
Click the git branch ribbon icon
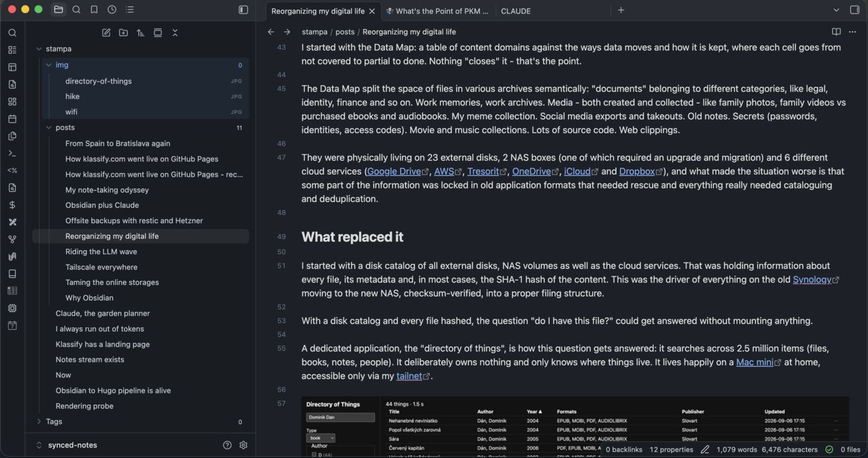pos(12,239)
